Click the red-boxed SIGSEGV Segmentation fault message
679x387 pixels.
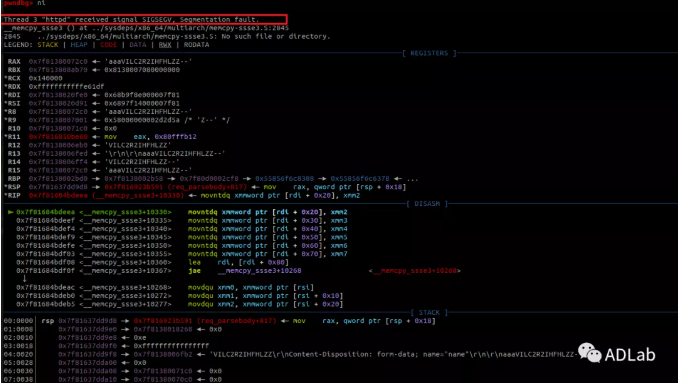144,19
